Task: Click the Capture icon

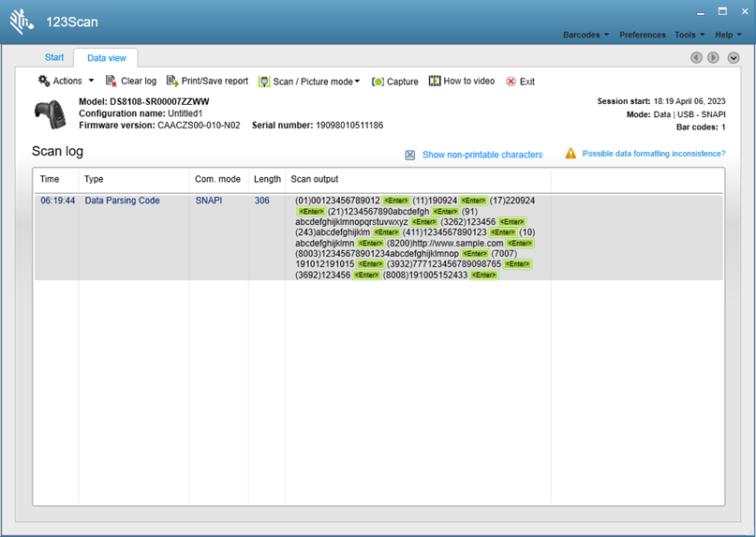Action: tap(378, 82)
